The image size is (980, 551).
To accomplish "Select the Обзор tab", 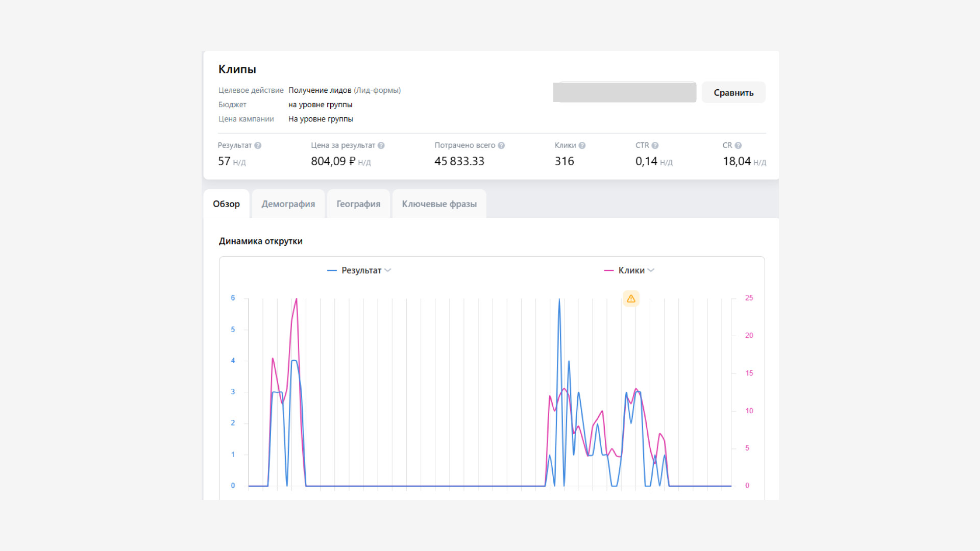I will [226, 204].
